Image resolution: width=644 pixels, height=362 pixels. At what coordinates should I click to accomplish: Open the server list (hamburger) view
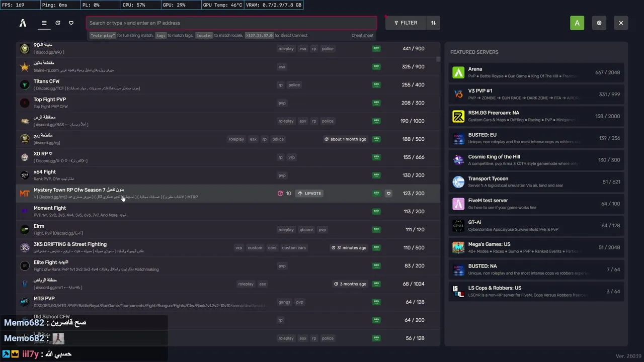[x=44, y=23]
